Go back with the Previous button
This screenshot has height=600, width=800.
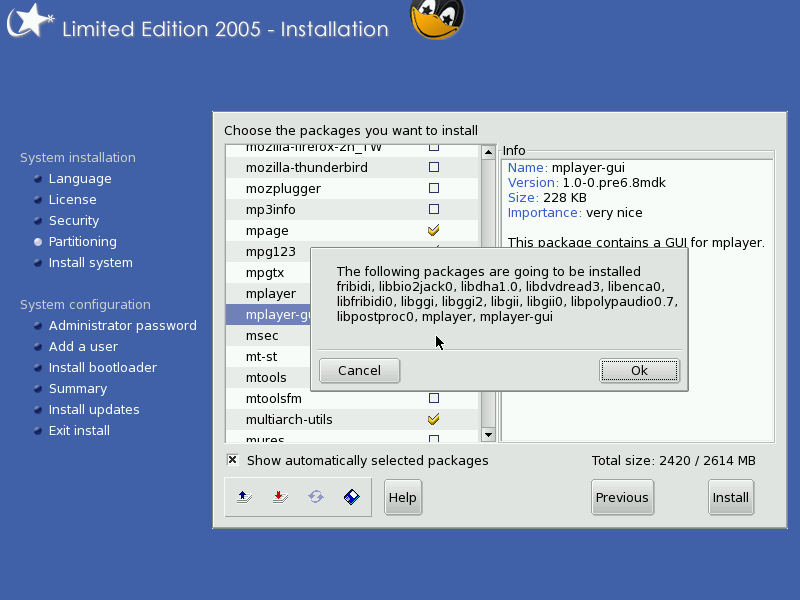622,497
